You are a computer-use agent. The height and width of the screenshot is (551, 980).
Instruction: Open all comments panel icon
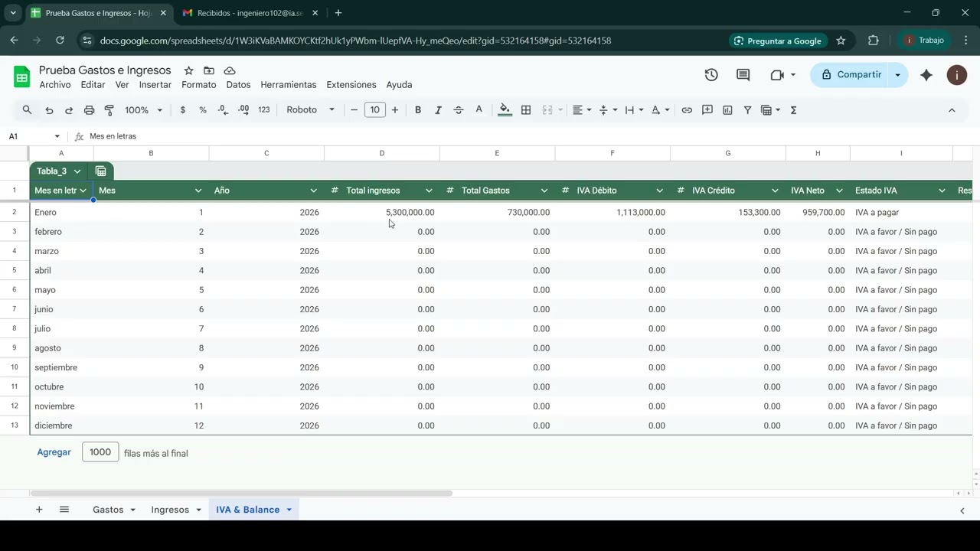pyautogui.click(x=743, y=75)
